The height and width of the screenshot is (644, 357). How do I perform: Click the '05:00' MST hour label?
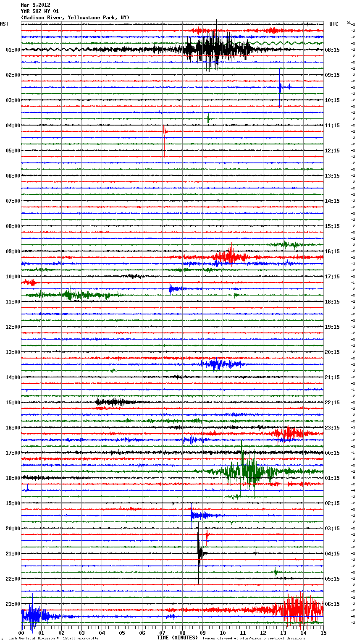point(13,151)
